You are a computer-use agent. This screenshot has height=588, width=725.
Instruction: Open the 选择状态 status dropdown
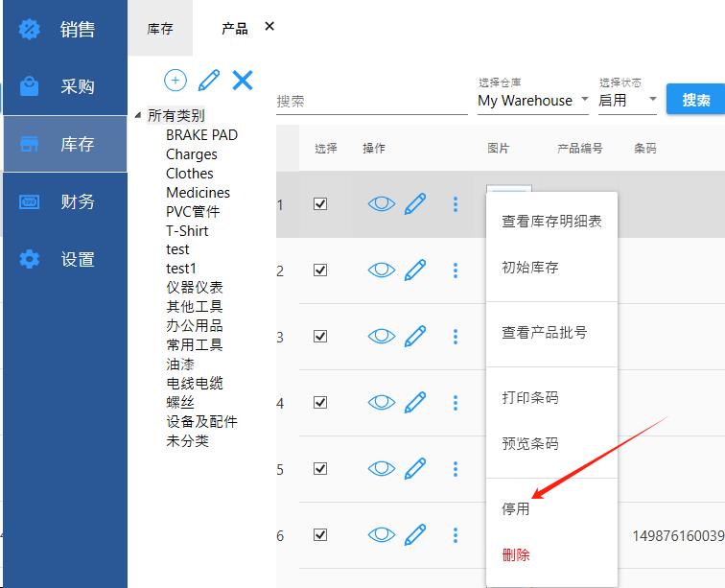tap(627, 100)
